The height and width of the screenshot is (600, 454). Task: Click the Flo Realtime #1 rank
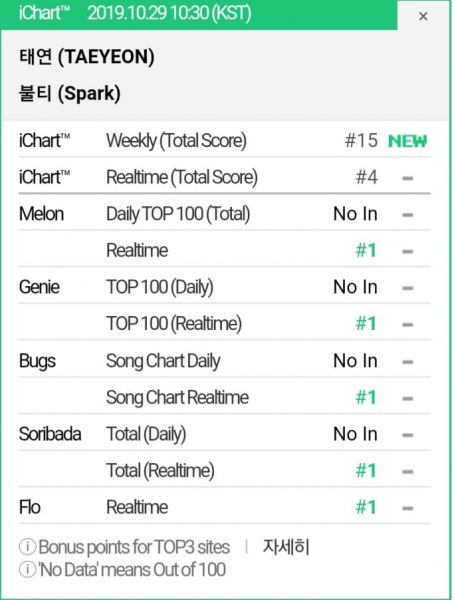click(x=366, y=507)
